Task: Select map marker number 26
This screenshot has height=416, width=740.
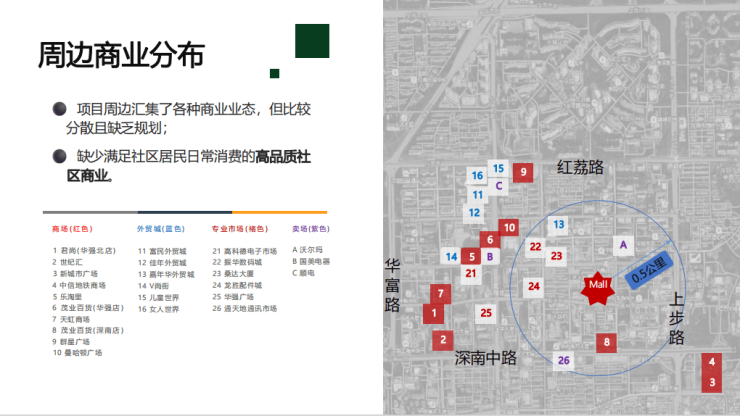Action: tap(565, 360)
